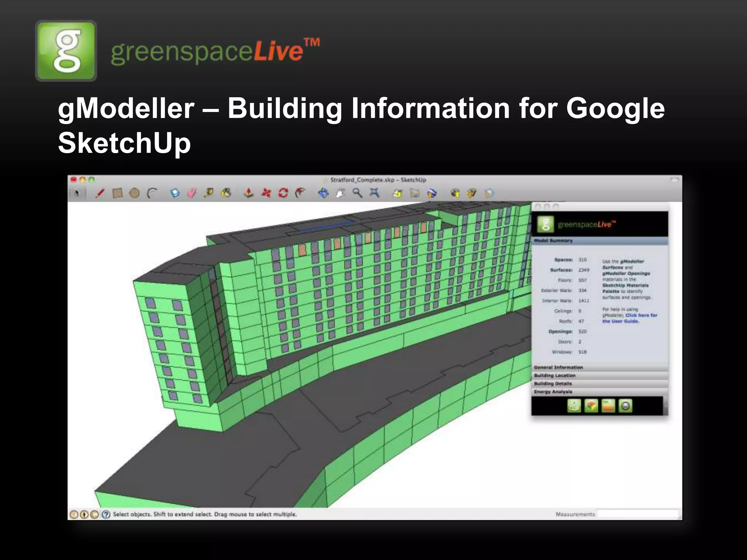The height and width of the screenshot is (560, 747).
Task: Click the toolbar toggle pill in title bar
Action: pyautogui.click(x=674, y=179)
